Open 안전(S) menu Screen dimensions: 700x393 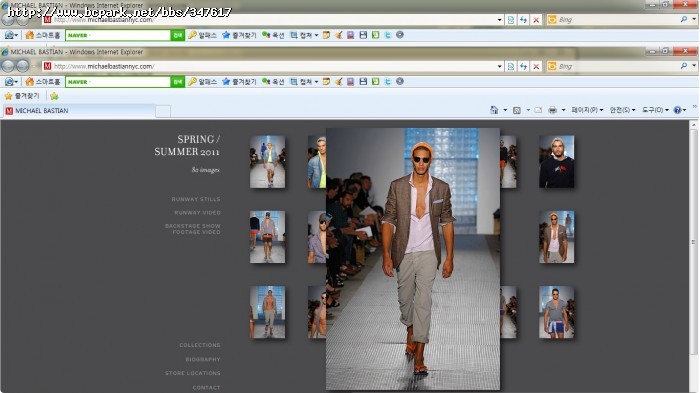click(x=622, y=110)
